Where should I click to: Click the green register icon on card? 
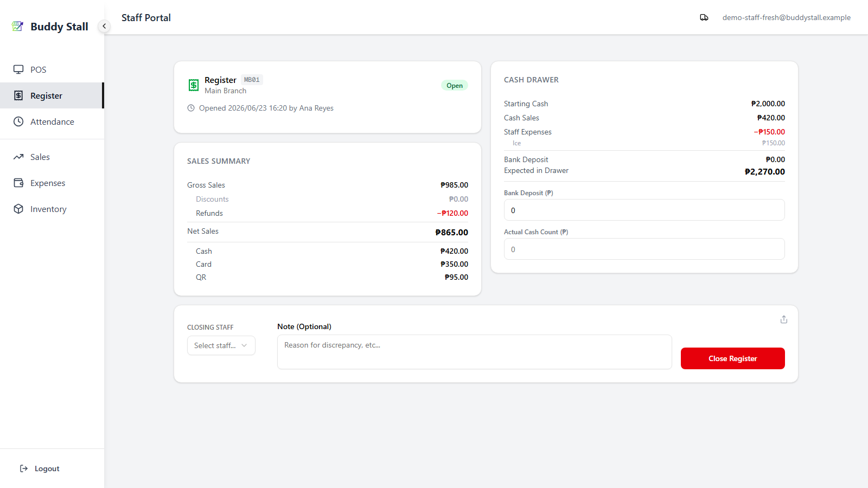coord(194,85)
